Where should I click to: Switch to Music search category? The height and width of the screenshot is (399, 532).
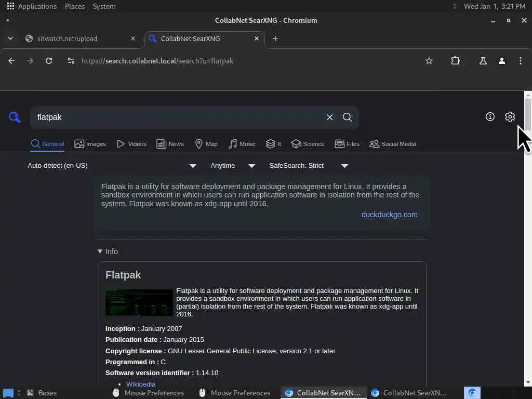point(242,144)
